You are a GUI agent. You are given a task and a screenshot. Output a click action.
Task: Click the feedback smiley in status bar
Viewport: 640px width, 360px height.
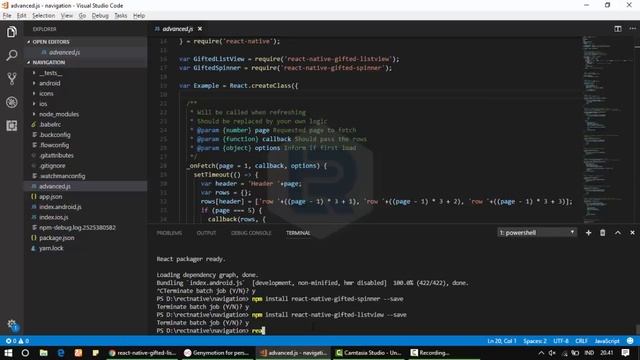click(x=630, y=341)
